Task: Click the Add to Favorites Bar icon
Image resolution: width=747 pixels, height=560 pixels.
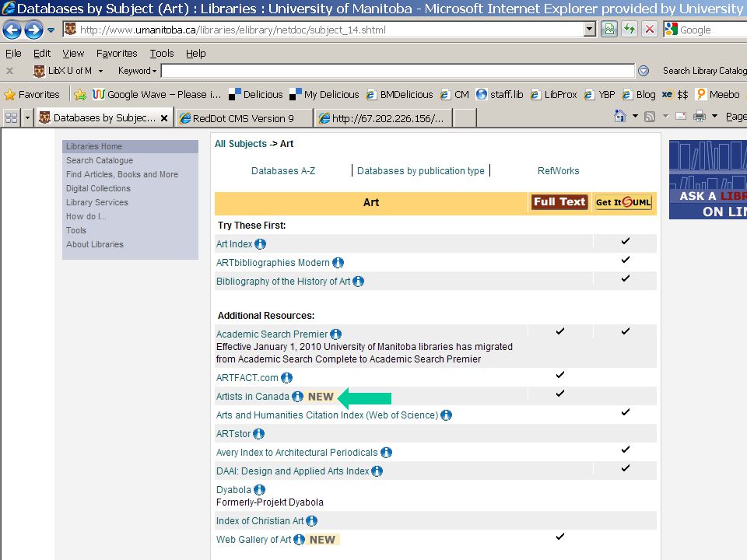Action: point(80,94)
